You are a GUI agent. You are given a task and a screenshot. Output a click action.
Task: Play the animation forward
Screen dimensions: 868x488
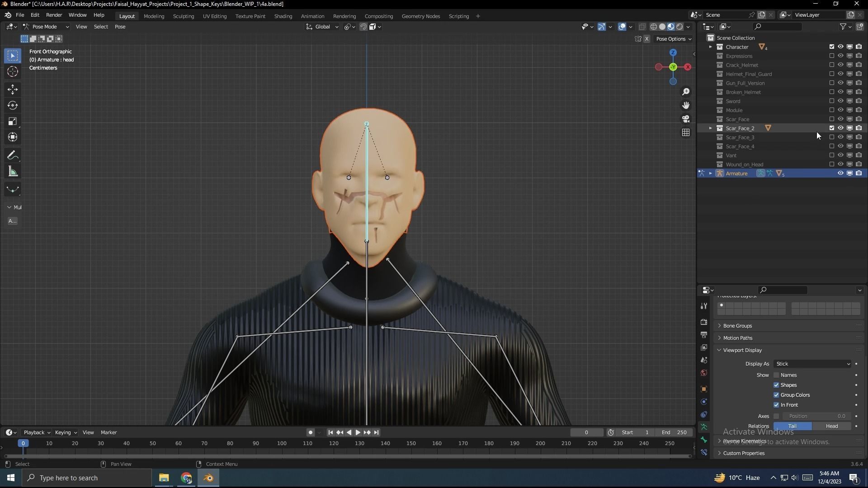tap(358, 432)
